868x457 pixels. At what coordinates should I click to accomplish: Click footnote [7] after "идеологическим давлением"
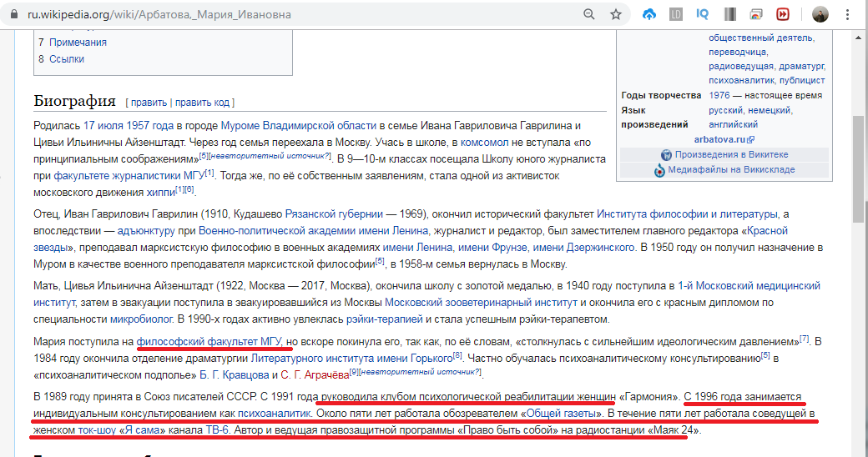tap(805, 339)
